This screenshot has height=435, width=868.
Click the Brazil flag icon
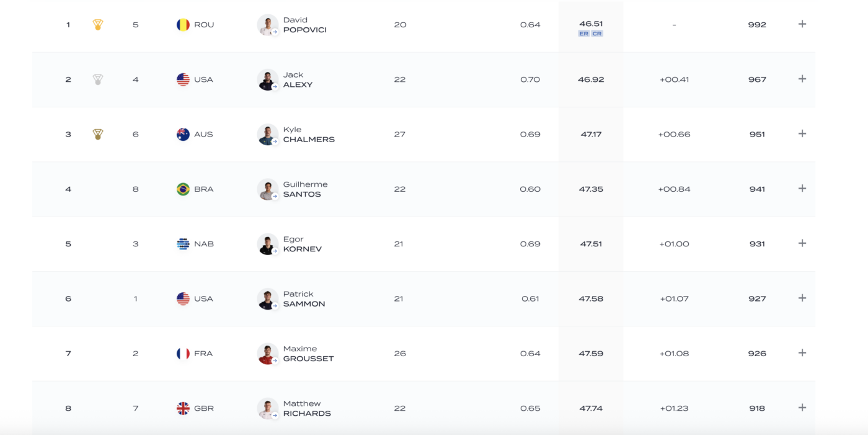183,189
